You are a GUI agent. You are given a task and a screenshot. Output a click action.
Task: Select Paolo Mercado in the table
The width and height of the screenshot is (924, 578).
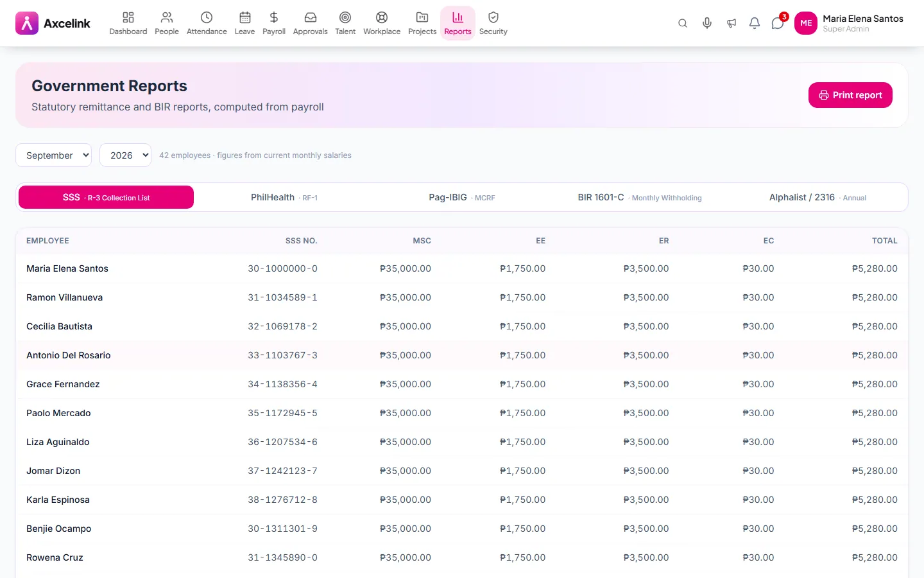point(58,413)
